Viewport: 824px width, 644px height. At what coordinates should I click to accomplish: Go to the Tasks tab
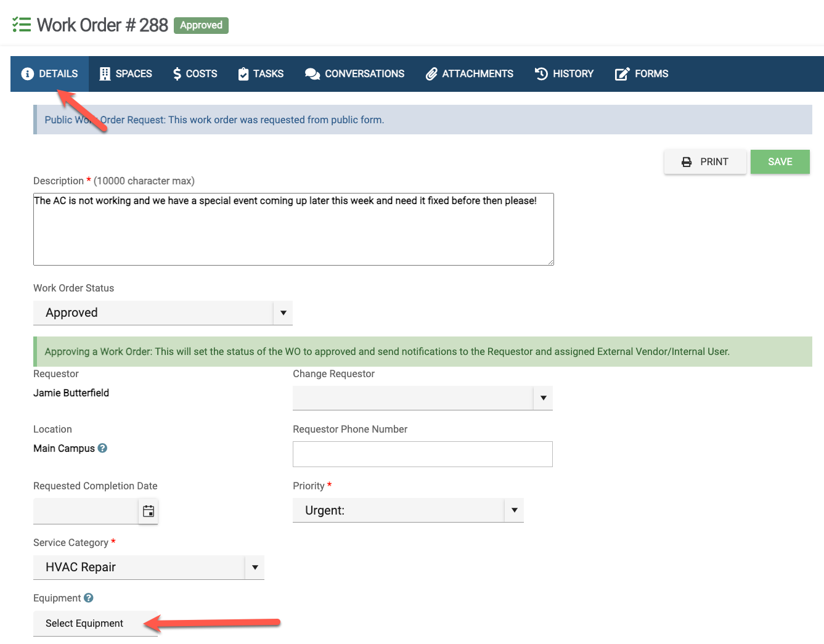(x=261, y=74)
